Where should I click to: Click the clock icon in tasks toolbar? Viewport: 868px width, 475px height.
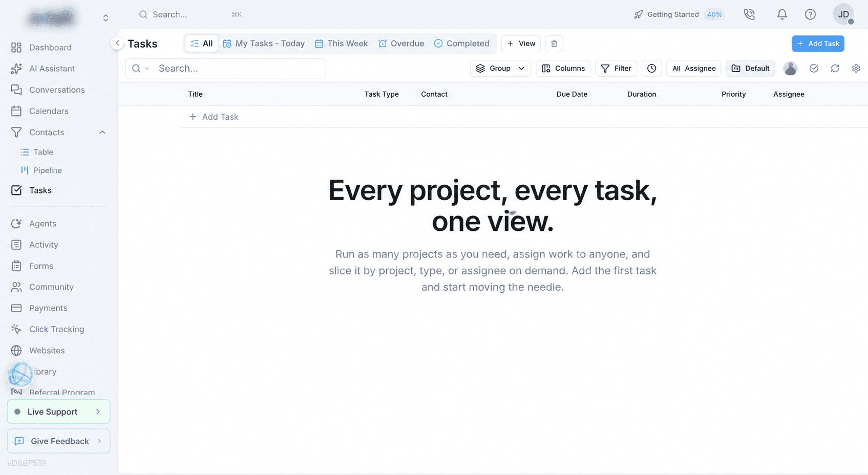point(651,68)
